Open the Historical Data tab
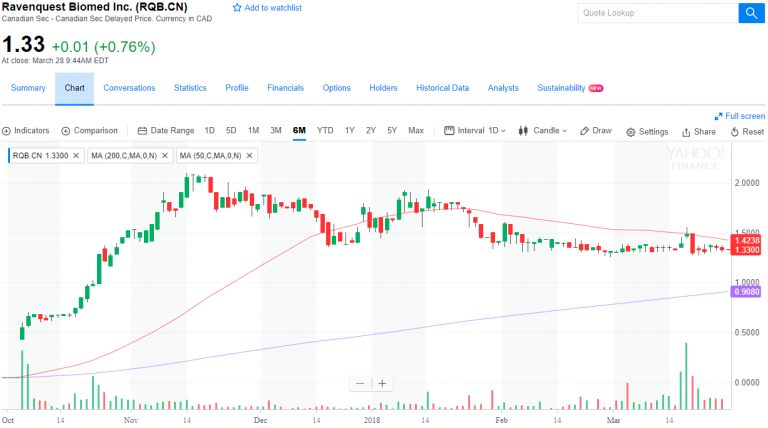Viewport: 768px width, 428px height. click(442, 88)
